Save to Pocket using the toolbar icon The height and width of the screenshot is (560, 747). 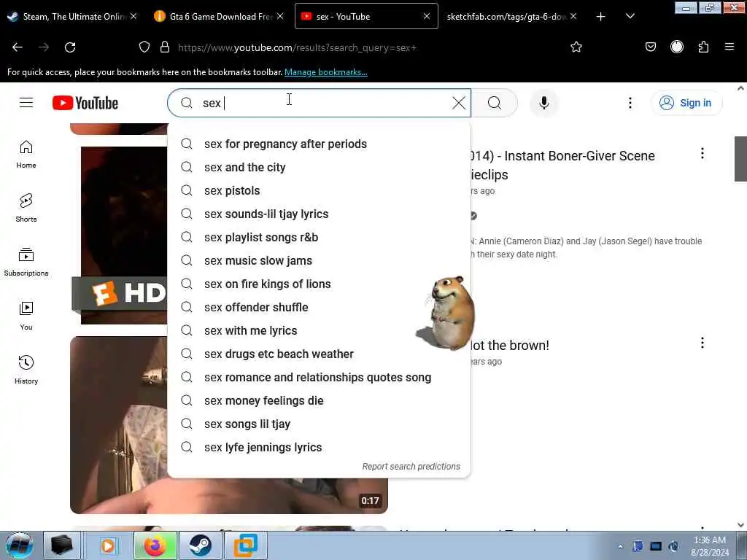pyautogui.click(x=650, y=47)
